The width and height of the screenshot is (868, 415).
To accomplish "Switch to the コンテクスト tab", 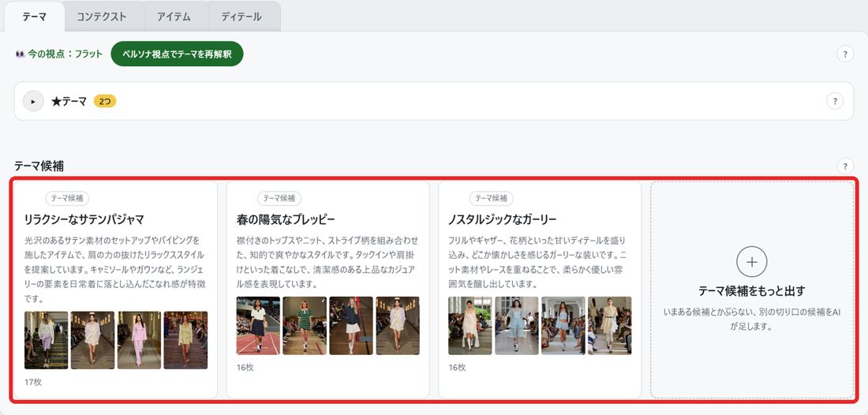I will coord(101,17).
